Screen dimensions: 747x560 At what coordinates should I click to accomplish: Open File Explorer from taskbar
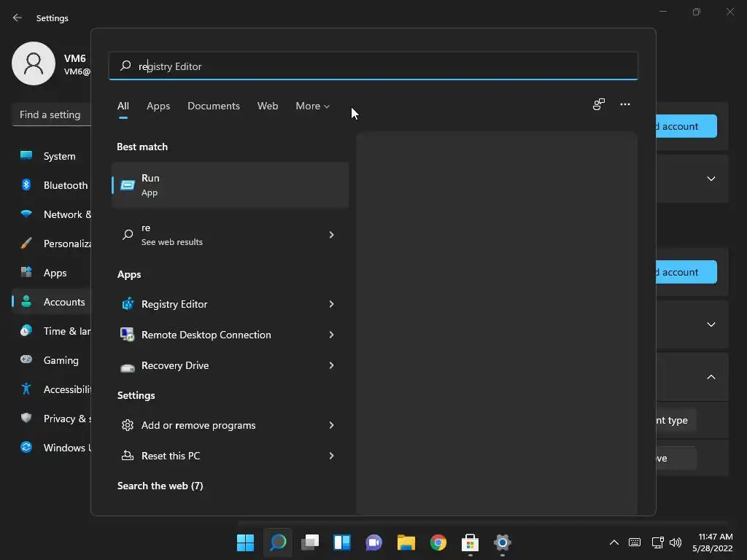406,542
